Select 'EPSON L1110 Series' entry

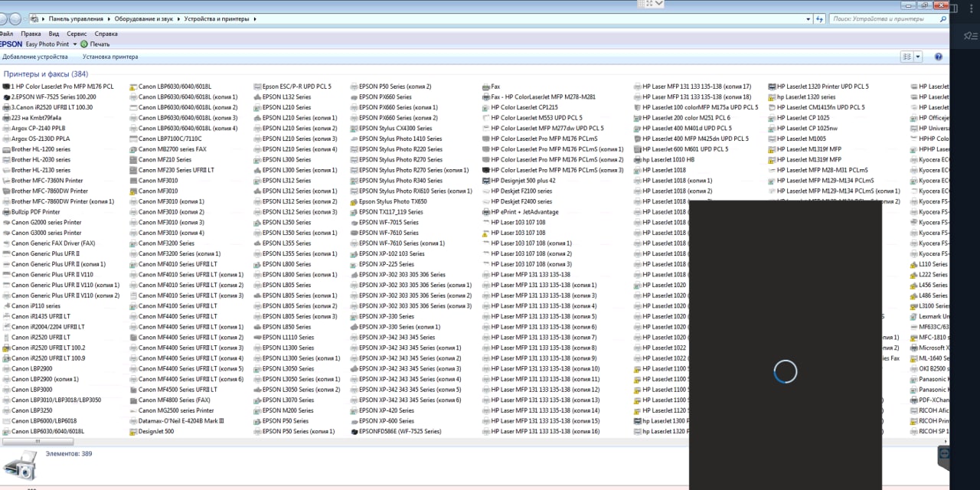[283, 338]
